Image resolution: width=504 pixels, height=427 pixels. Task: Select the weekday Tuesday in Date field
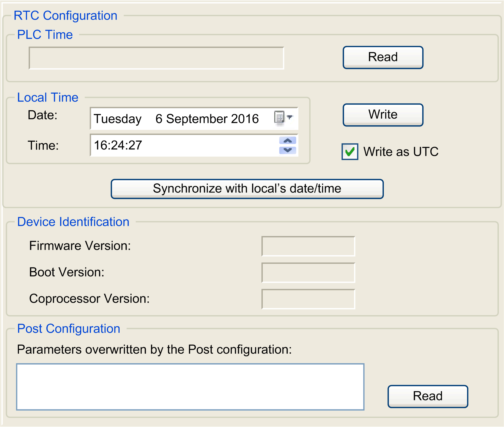click(x=118, y=119)
